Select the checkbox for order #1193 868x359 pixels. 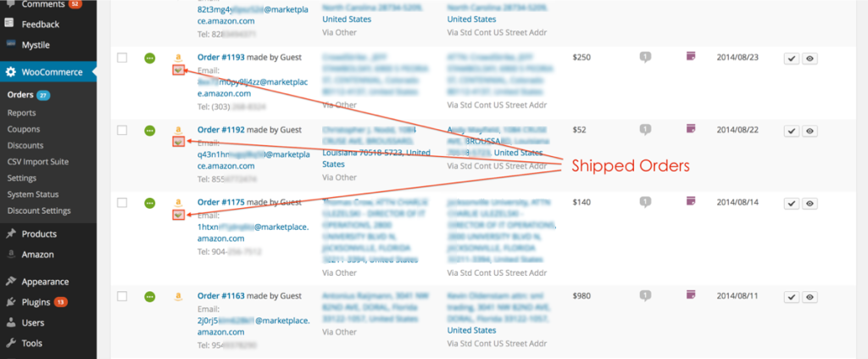pyautogui.click(x=122, y=58)
